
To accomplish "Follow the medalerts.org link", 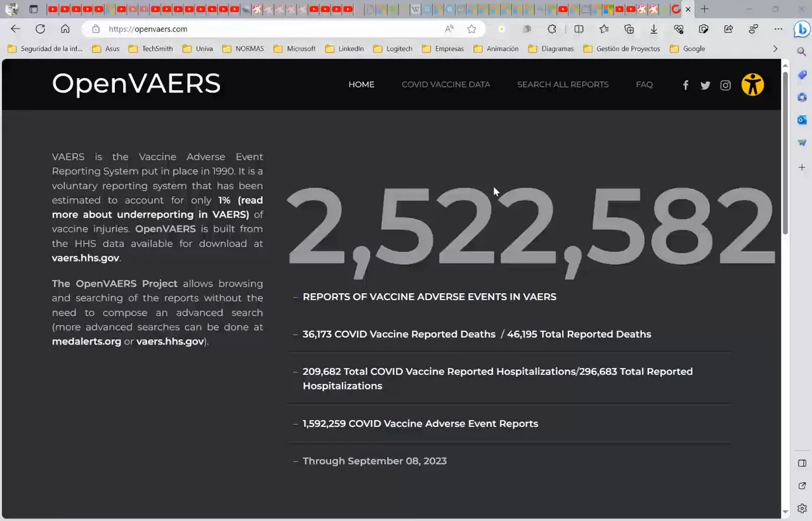I will click(86, 341).
